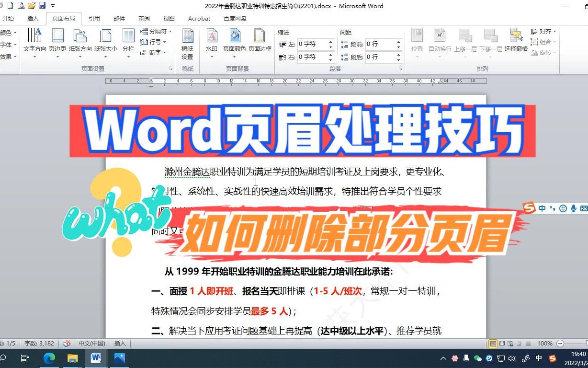Toggle Web Layout view in status bar
The image size is (588, 368).
(x=510, y=343)
